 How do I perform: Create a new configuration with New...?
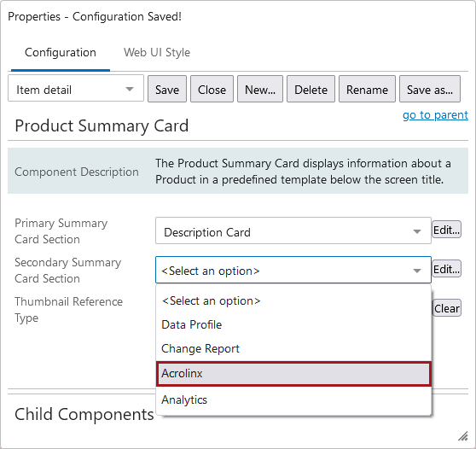point(260,90)
